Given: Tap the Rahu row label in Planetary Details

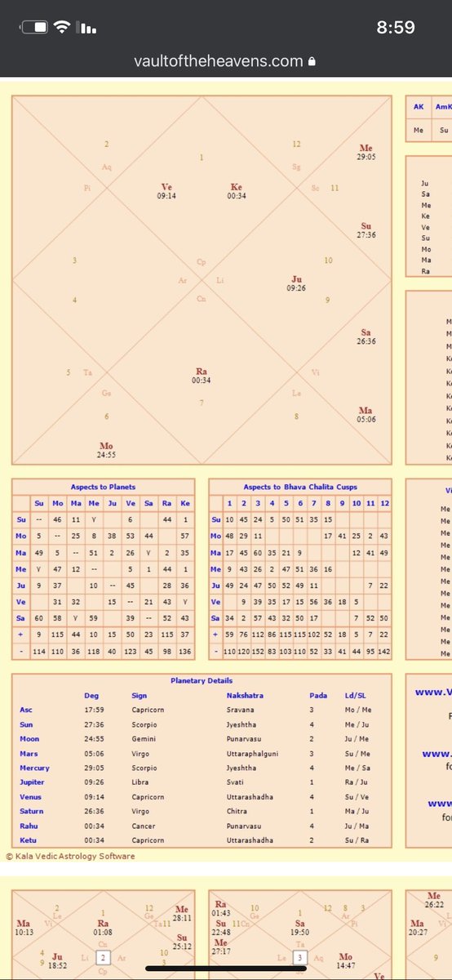Looking at the screenshot, I should [28, 826].
